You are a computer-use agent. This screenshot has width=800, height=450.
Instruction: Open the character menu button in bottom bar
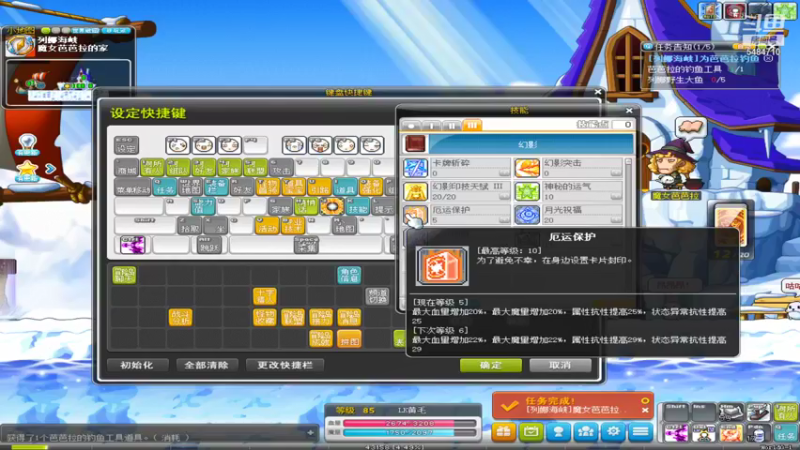click(x=558, y=432)
